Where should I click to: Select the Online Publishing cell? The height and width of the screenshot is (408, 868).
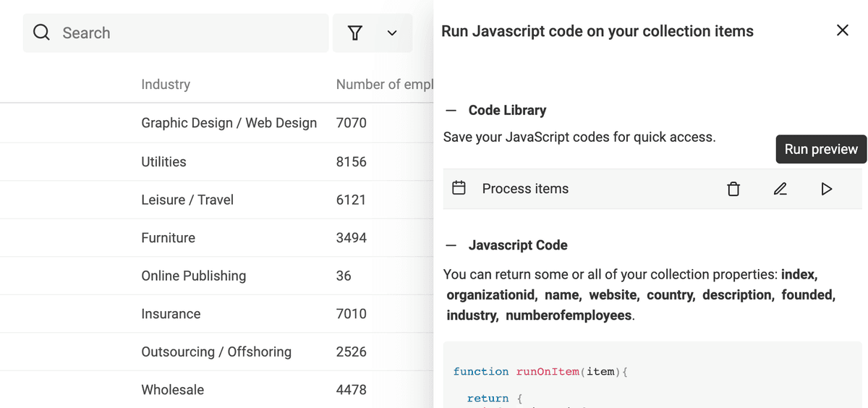193,276
